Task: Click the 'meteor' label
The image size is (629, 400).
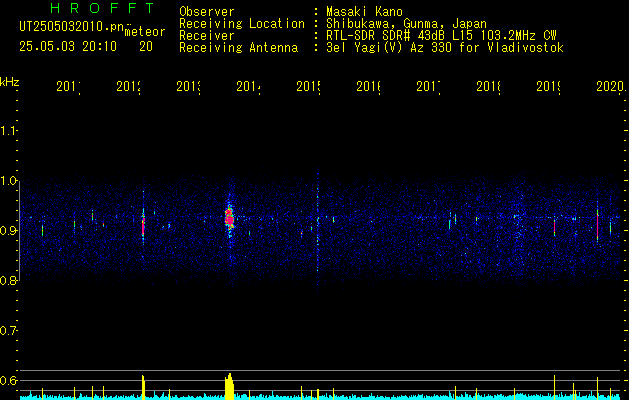Action: pos(145,32)
